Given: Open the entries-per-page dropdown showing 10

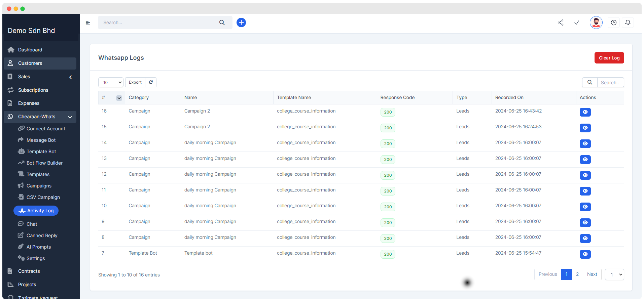Looking at the screenshot, I should [x=111, y=82].
